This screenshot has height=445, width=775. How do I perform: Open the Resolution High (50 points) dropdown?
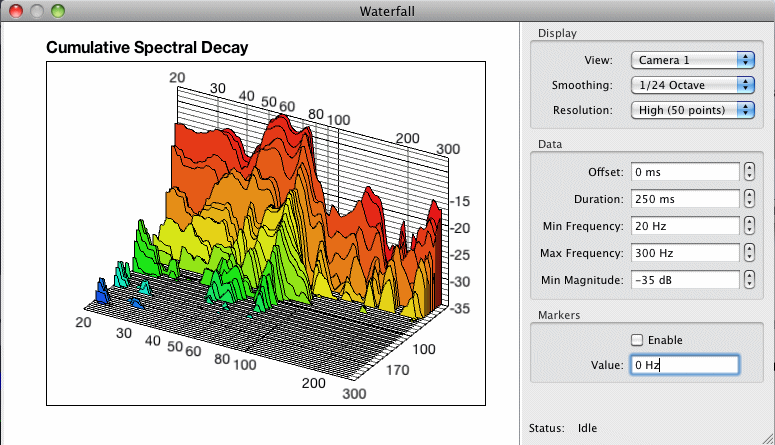(692, 109)
